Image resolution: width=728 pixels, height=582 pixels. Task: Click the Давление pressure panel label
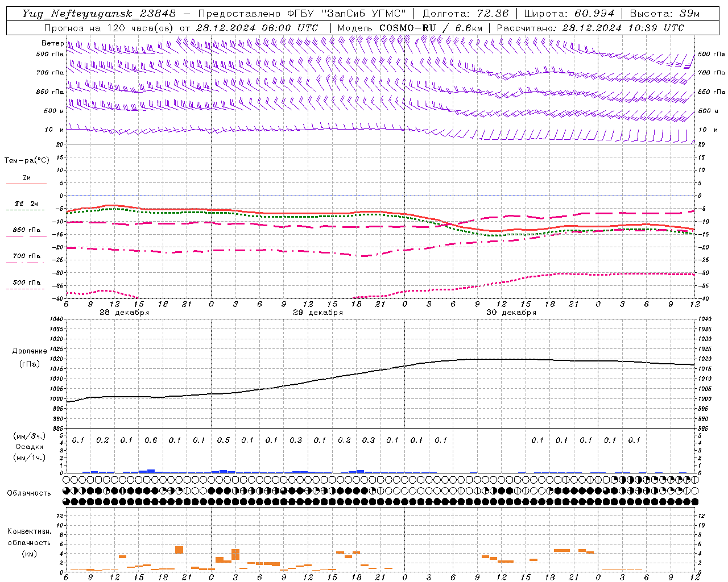click(30, 351)
